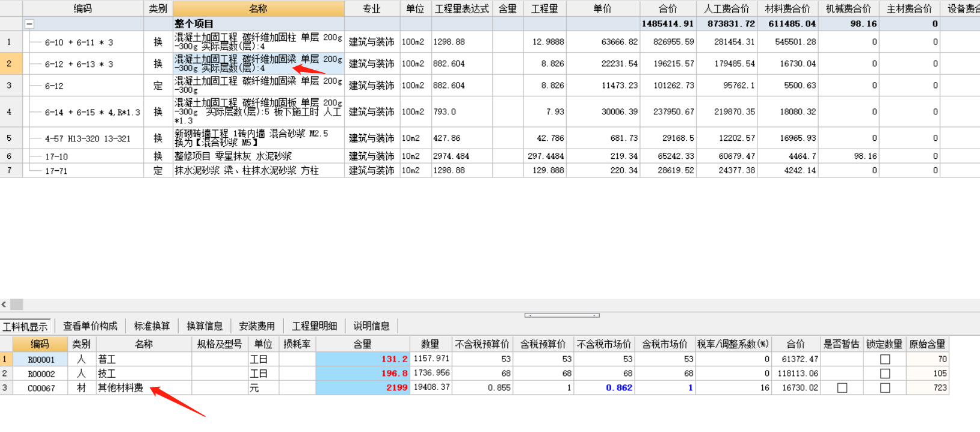Image resolution: width=980 pixels, height=432 pixels.
Task: Click the 人工费合价 column header
Action: (727, 8)
